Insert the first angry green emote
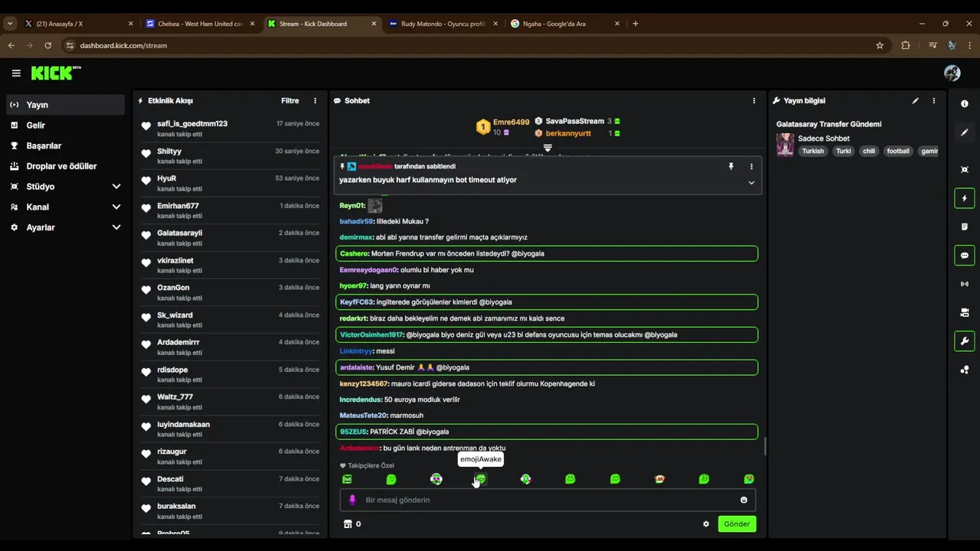 coord(347,479)
